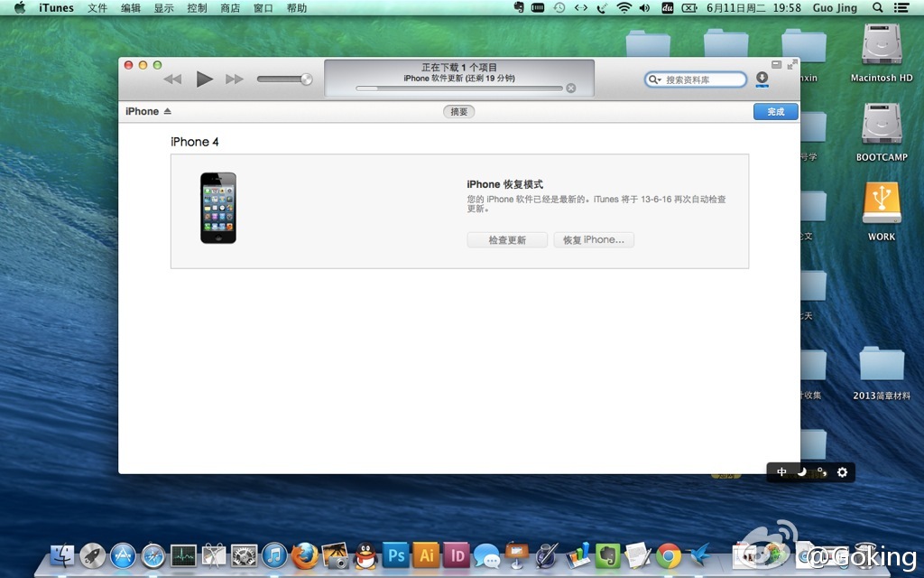Open the Wi-Fi status menu
The width and height of the screenshot is (924, 578).
(624, 7)
